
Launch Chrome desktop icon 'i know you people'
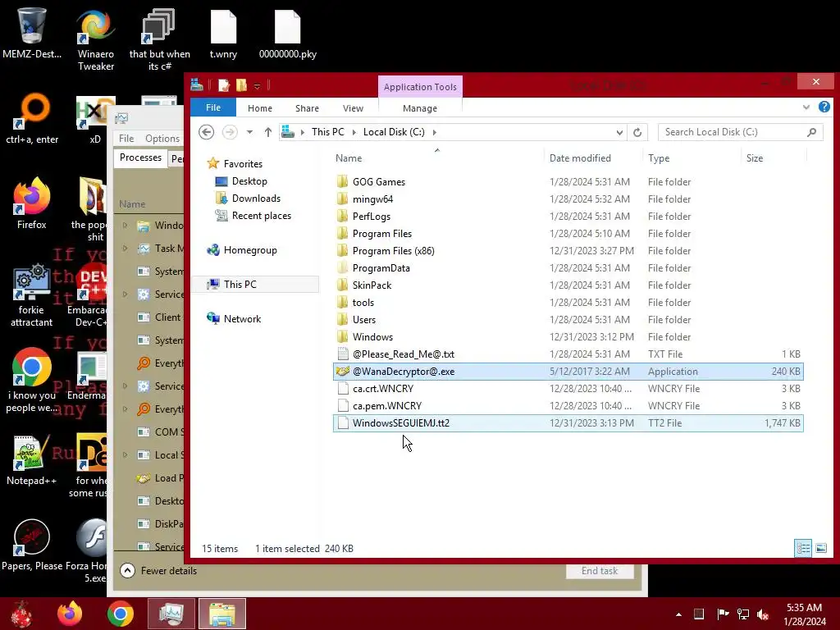[x=32, y=381]
